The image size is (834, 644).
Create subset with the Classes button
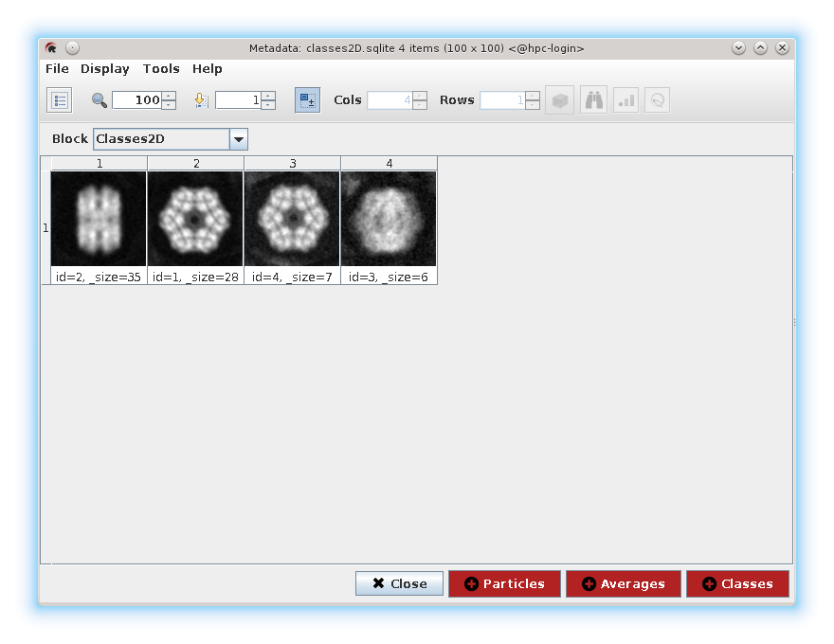pos(737,583)
